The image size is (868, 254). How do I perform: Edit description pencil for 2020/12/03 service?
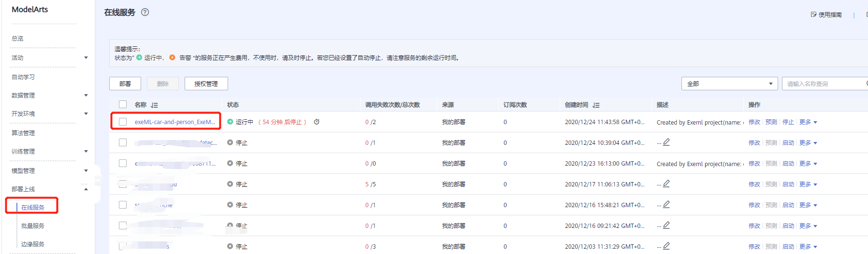click(666, 246)
